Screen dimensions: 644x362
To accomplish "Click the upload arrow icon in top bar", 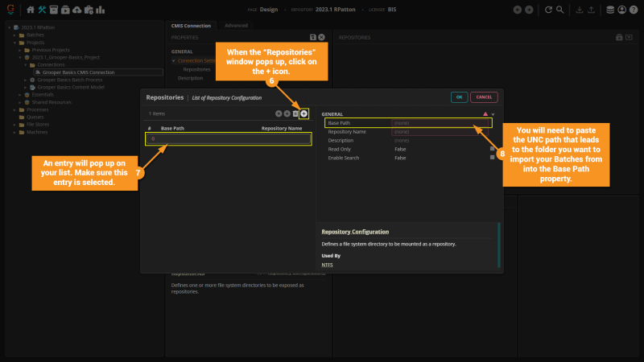I will click(x=591, y=10).
